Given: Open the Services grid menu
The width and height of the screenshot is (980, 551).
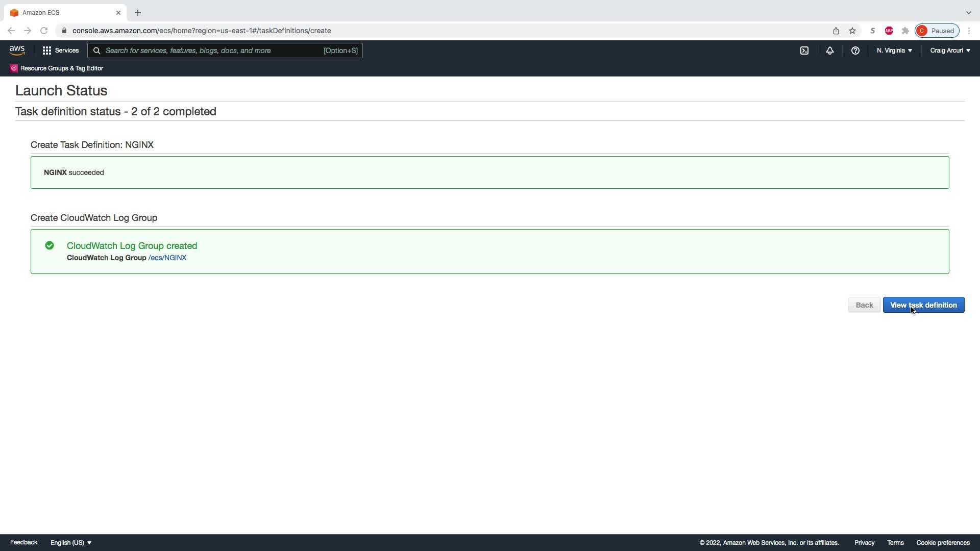Looking at the screenshot, I should point(60,51).
